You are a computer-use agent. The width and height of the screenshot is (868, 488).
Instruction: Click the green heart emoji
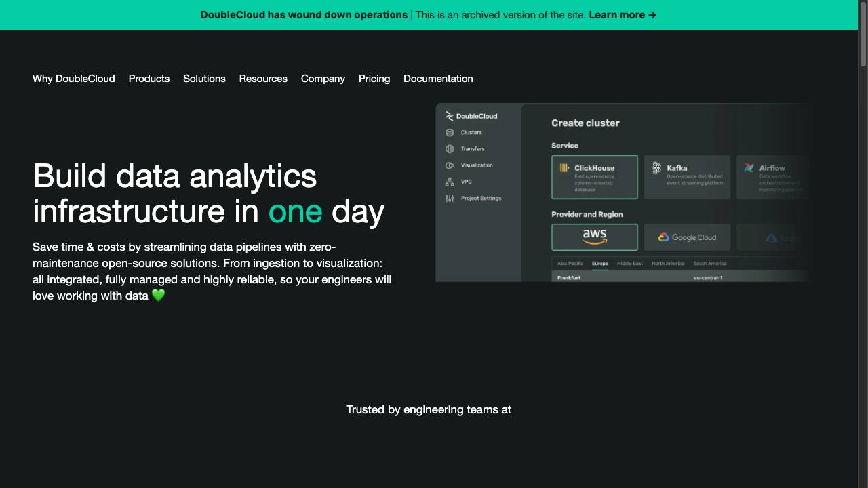pyautogui.click(x=158, y=296)
